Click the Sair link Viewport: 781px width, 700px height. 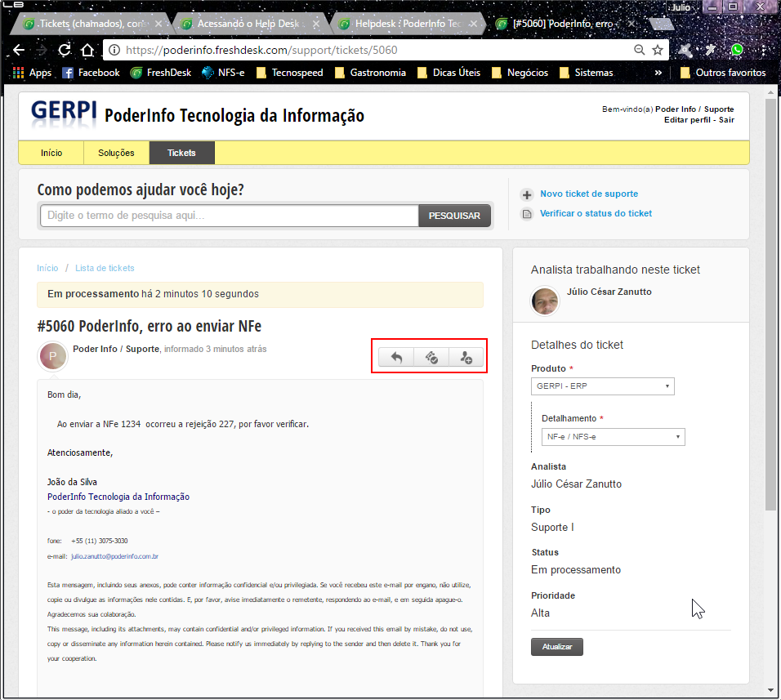pos(726,119)
